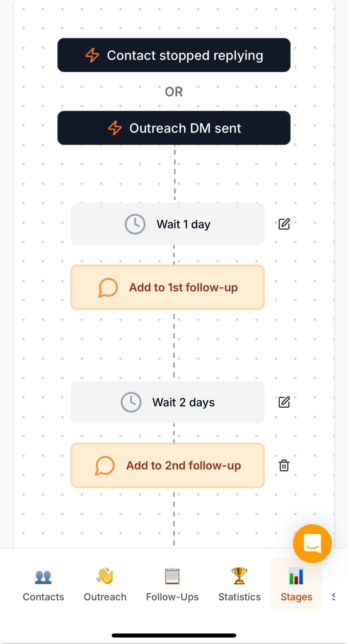This screenshot has width=348, height=644.
Task: Select the Contact stopped replying trigger
Action: [174, 55]
